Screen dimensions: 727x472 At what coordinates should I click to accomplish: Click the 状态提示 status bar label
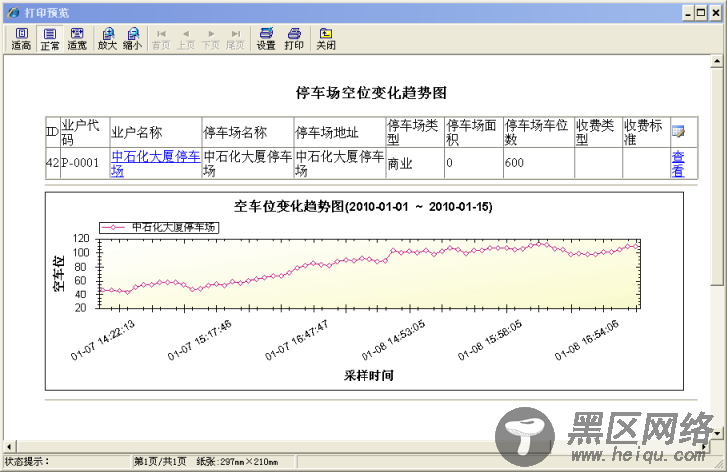pos(27,461)
